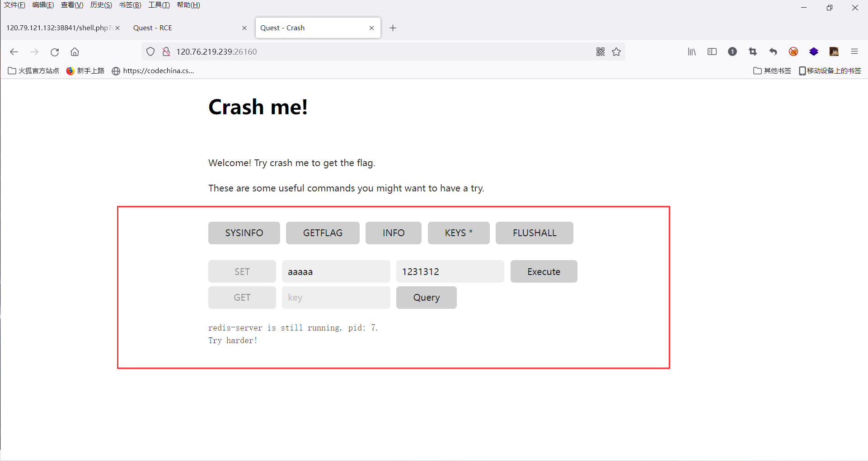
Task: Open the 其他书签 folder
Action: 772,71
